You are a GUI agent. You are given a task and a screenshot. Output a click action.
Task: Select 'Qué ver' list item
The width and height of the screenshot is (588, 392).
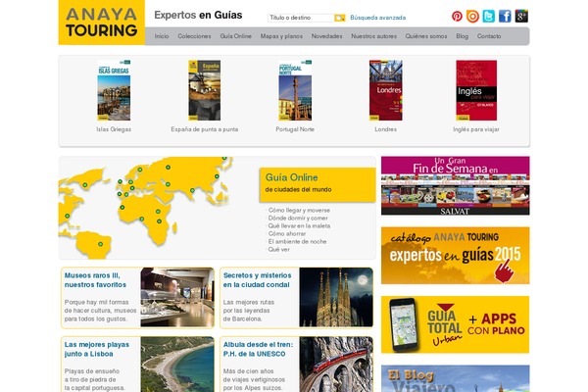[278, 250]
